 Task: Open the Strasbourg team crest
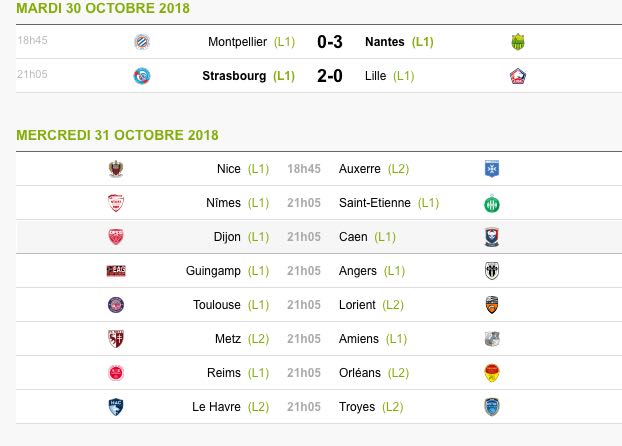coord(142,76)
